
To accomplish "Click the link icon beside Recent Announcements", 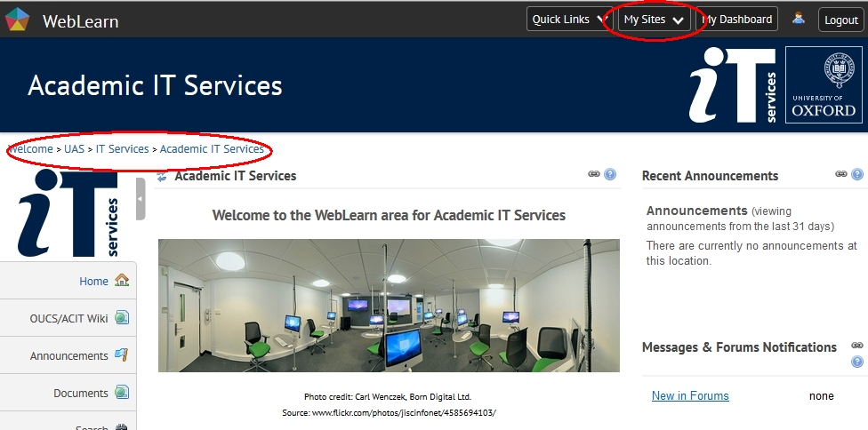I will tap(841, 175).
